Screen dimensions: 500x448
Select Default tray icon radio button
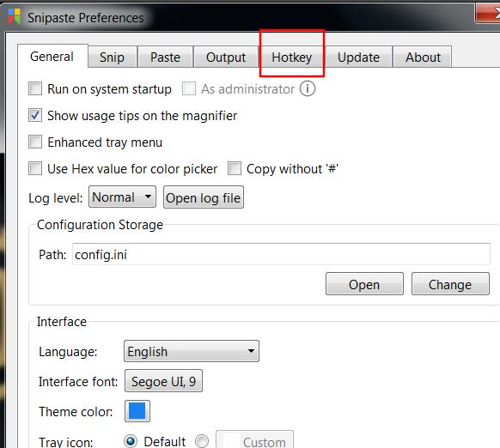point(131,441)
